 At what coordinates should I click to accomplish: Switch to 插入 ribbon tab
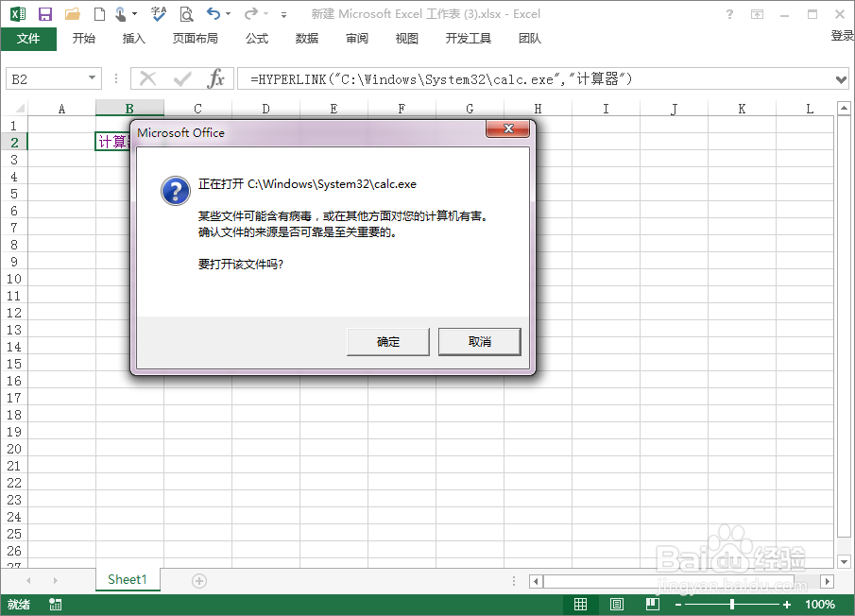click(x=133, y=38)
